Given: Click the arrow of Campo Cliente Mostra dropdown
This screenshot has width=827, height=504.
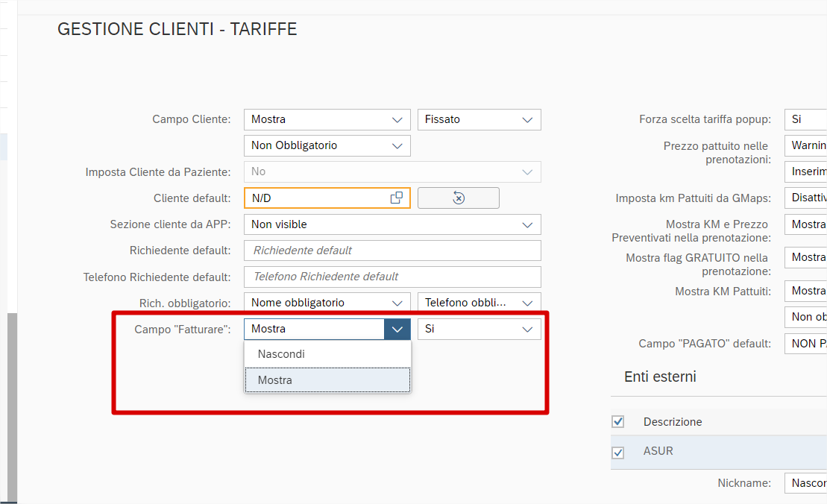Looking at the screenshot, I should coord(397,119).
